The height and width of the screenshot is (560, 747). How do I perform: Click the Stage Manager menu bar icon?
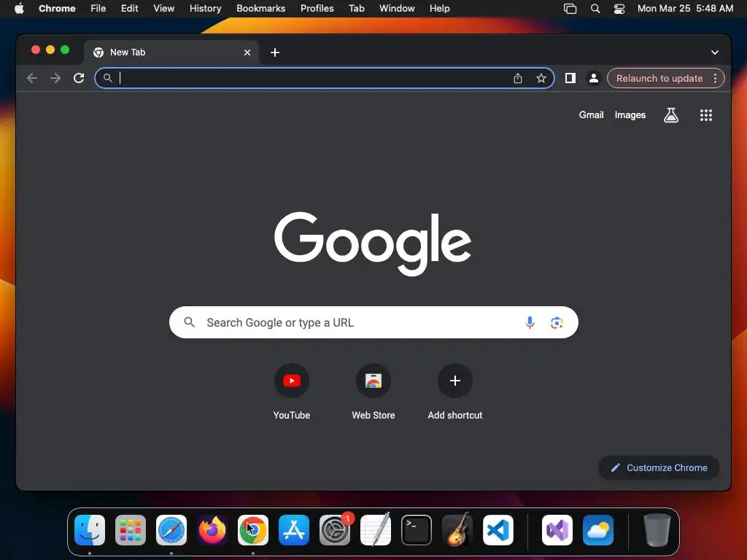pyautogui.click(x=570, y=9)
